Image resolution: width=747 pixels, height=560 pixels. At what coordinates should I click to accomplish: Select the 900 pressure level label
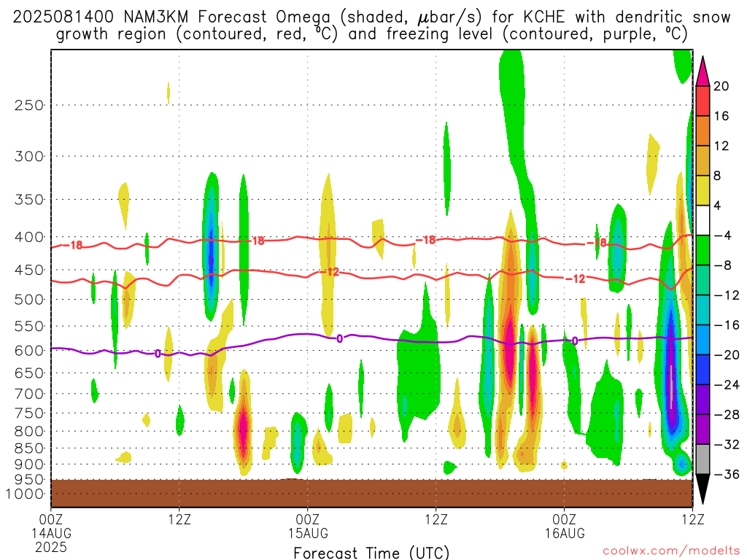(x=29, y=464)
